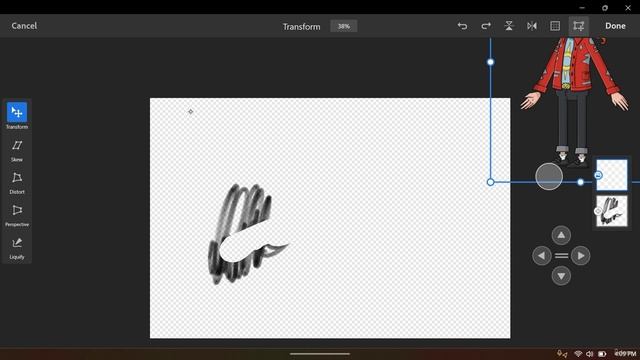Select the Perspective tool
Screen dimensions: 640x360
17,215
